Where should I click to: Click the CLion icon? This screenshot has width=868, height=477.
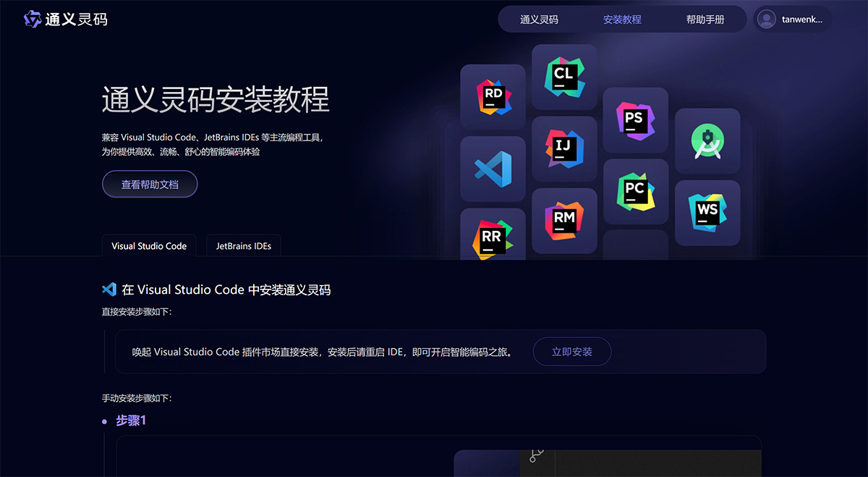point(564,75)
